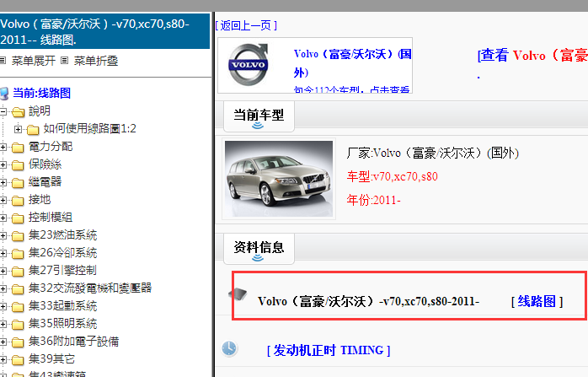This screenshot has width=588, height=377.
Task: Click the 繼電器 folder icon
Action: click(18, 183)
